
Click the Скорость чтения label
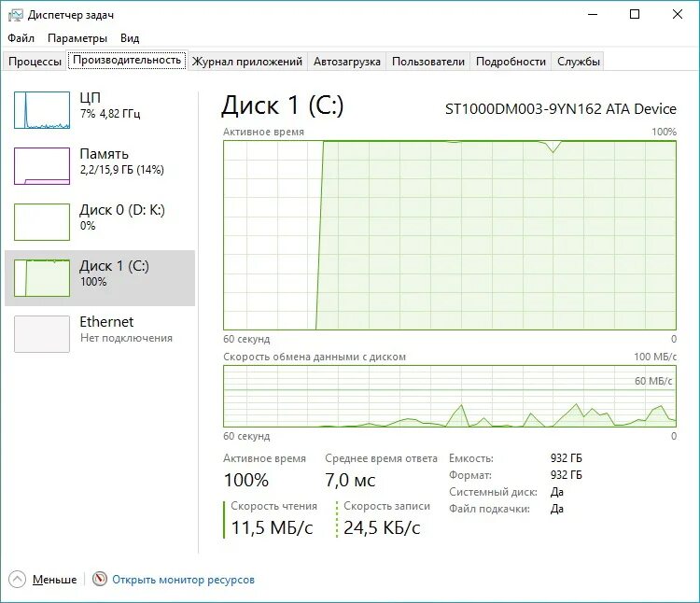coord(273,506)
